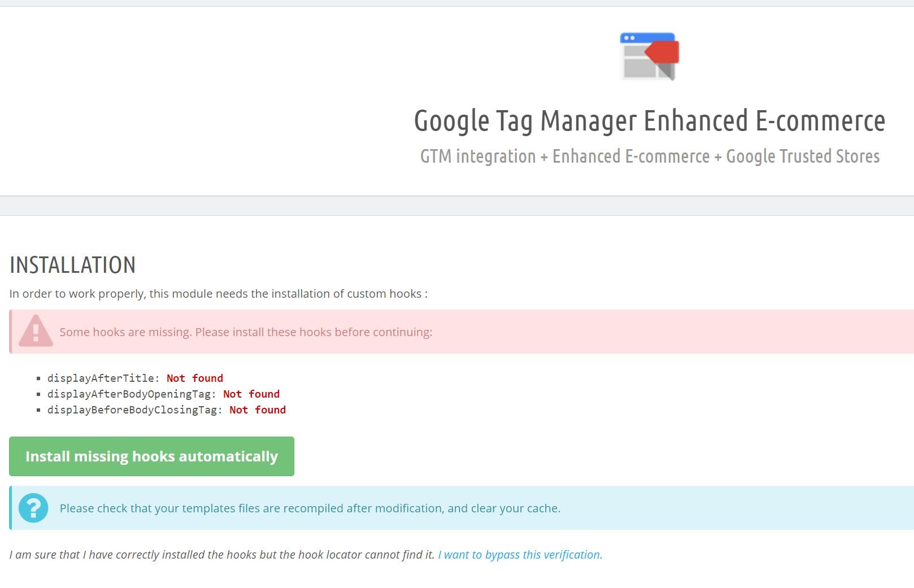Click the custom hooks installation intro sentence
The height and width of the screenshot is (588, 914).
[218, 294]
